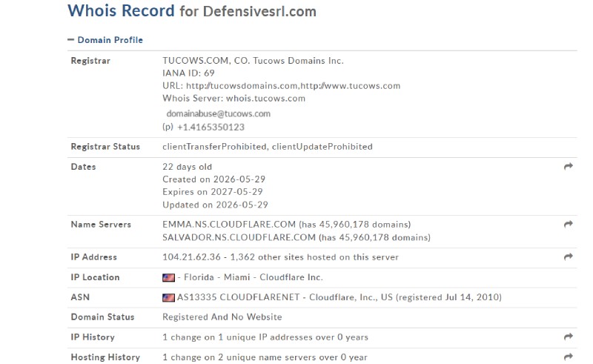Image resolution: width=593 pixels, height=364 pixels.
Task: Click the share arrow in IP History row
Action: coord(568,337)
